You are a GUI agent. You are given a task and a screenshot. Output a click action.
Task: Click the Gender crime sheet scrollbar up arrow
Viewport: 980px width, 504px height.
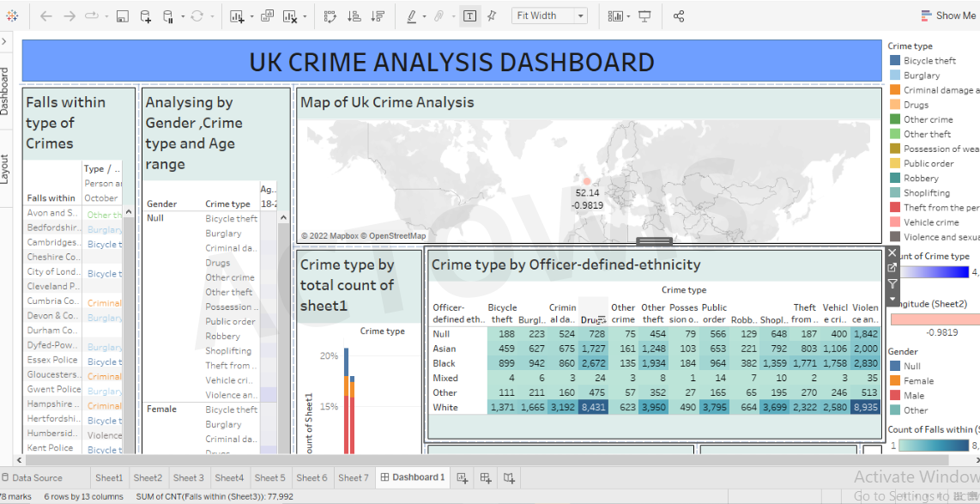283,217
